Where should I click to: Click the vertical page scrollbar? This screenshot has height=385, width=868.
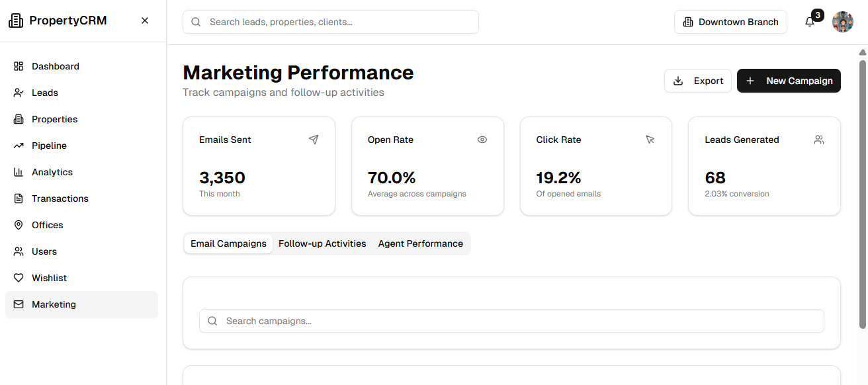click(x=863, y=192)
